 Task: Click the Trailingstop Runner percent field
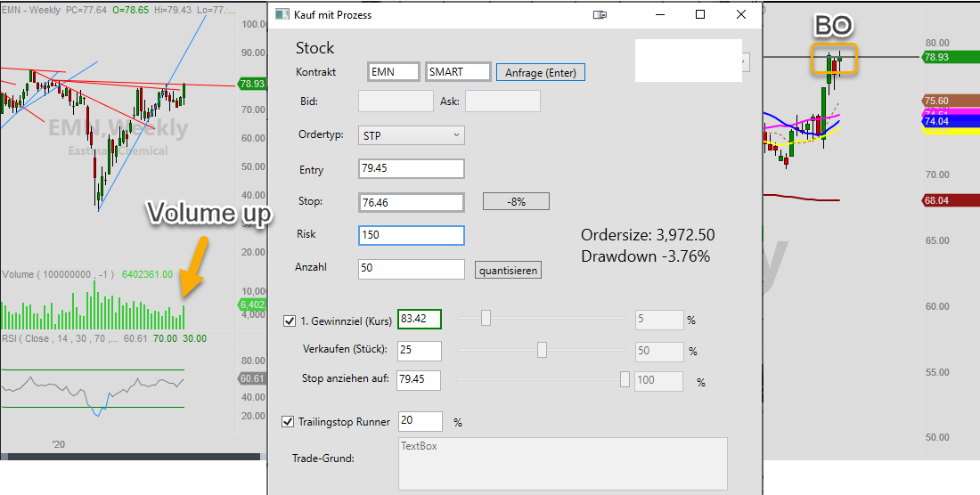[x=421, y=421]
